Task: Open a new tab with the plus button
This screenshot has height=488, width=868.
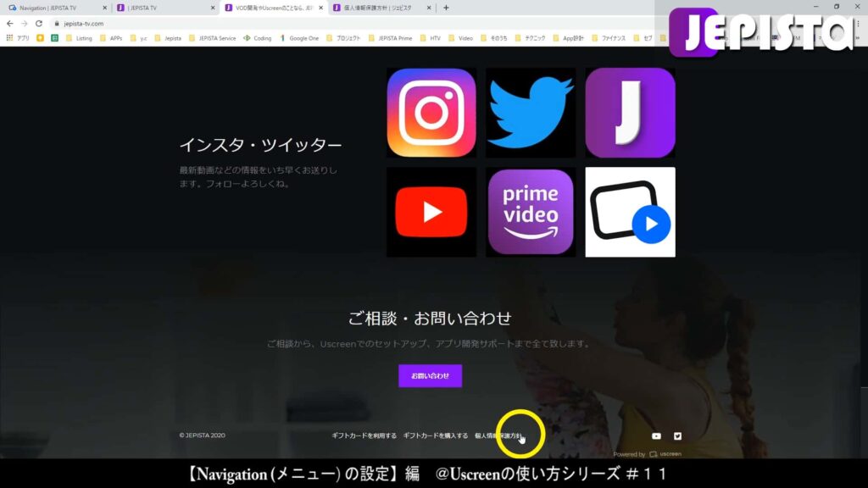Action: pyautogui.click(x=444, y=8)
